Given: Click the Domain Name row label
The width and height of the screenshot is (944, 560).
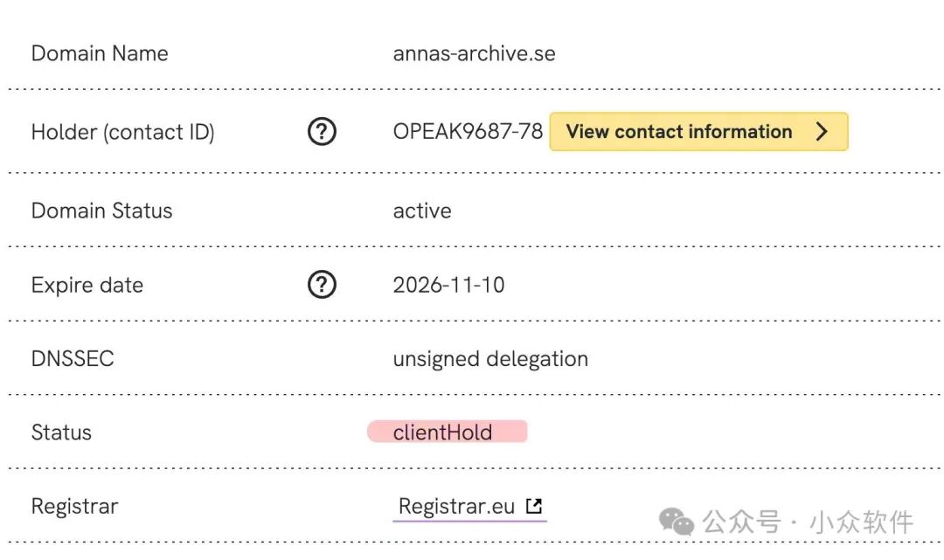Looking at the screenshot, I should (x=100, y=53).
